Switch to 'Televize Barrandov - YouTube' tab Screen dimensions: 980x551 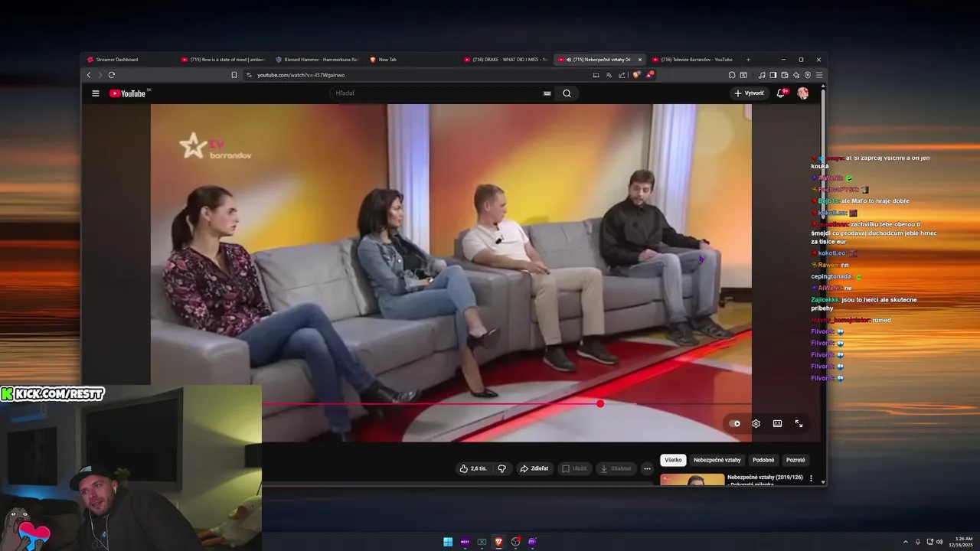pos(694,60)
